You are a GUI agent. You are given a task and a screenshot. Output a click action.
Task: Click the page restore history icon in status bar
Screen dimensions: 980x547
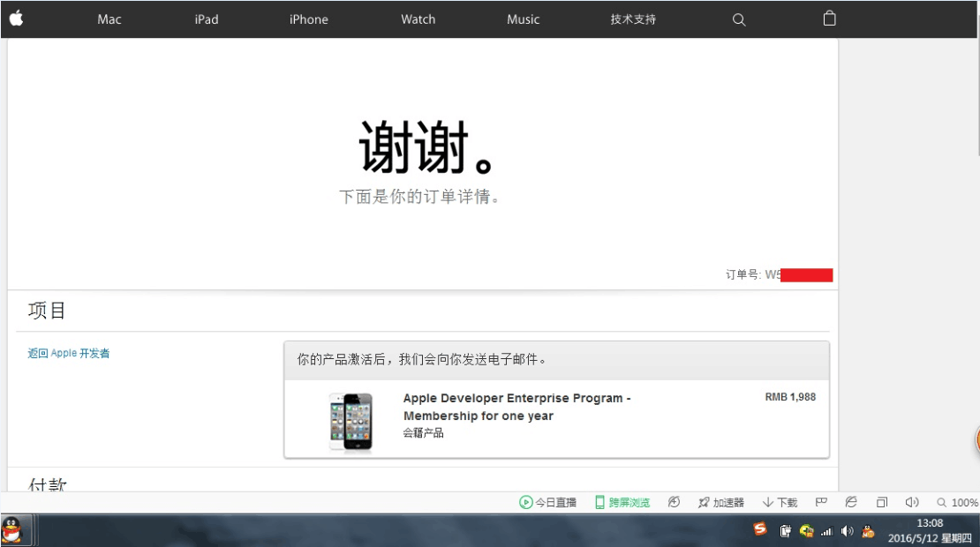[674, 502]
